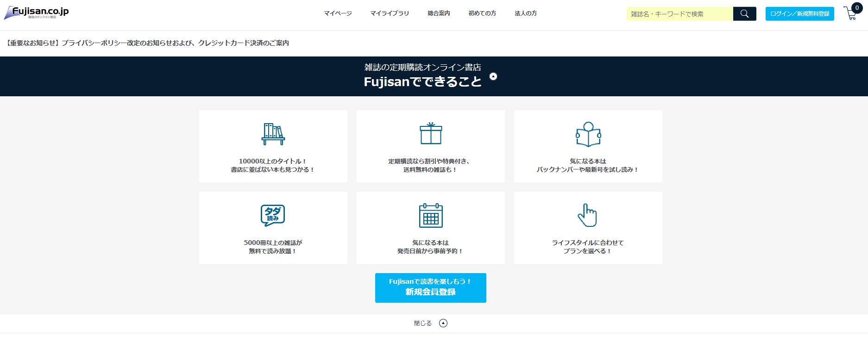Screen dimensions: 868x337
Task: Click the pointing hand icon
Action: tap(587, 215)
